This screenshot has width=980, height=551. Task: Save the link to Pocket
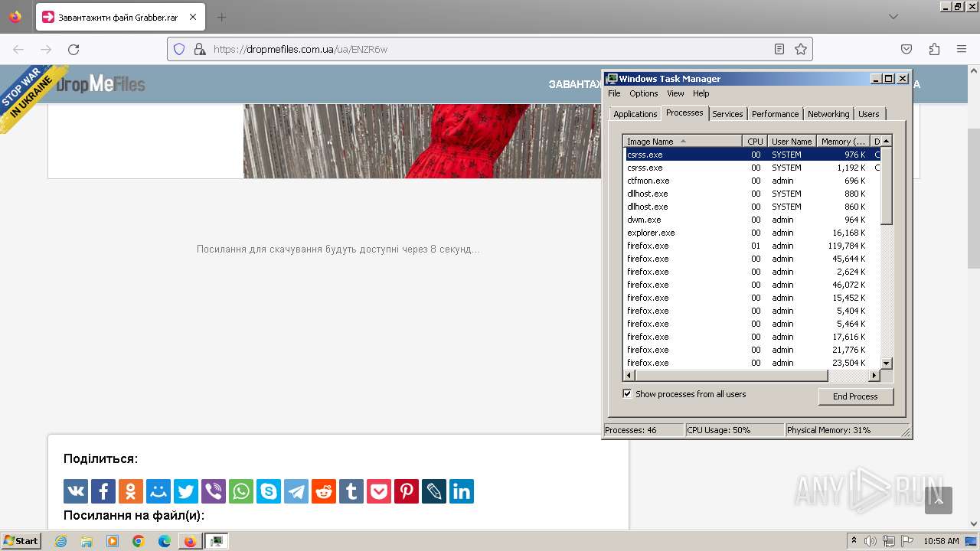point(379,491)
